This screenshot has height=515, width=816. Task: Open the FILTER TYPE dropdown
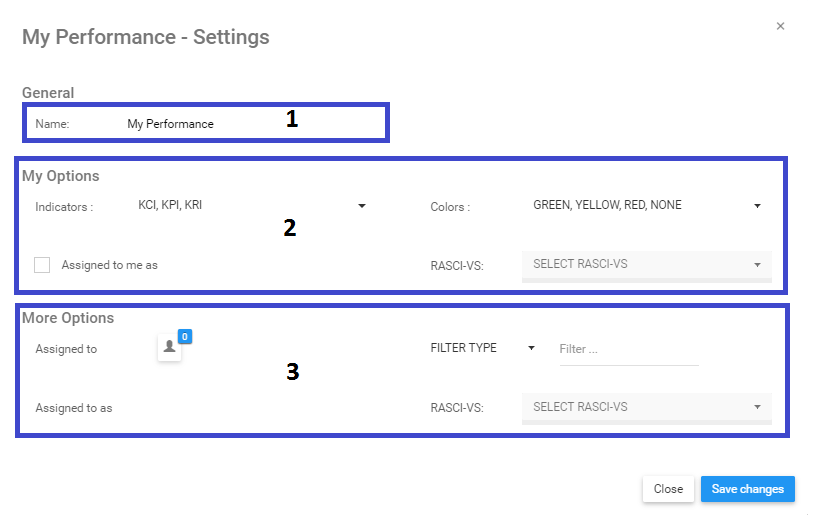pos(483,348)
